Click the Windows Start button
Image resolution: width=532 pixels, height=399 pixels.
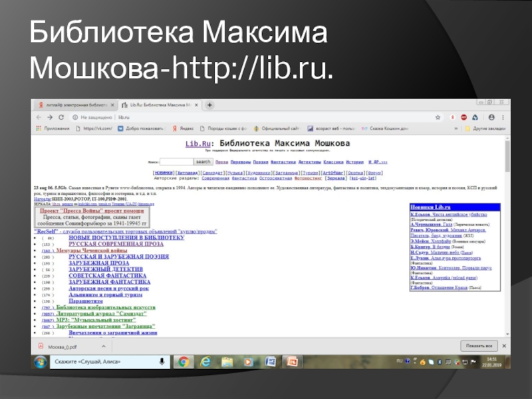(41, 362)
